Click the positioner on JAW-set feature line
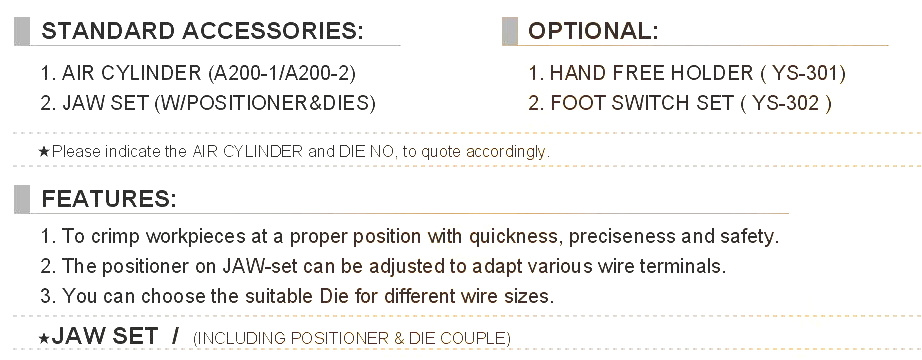Screen dimensions: 922x360 [383, 266]
